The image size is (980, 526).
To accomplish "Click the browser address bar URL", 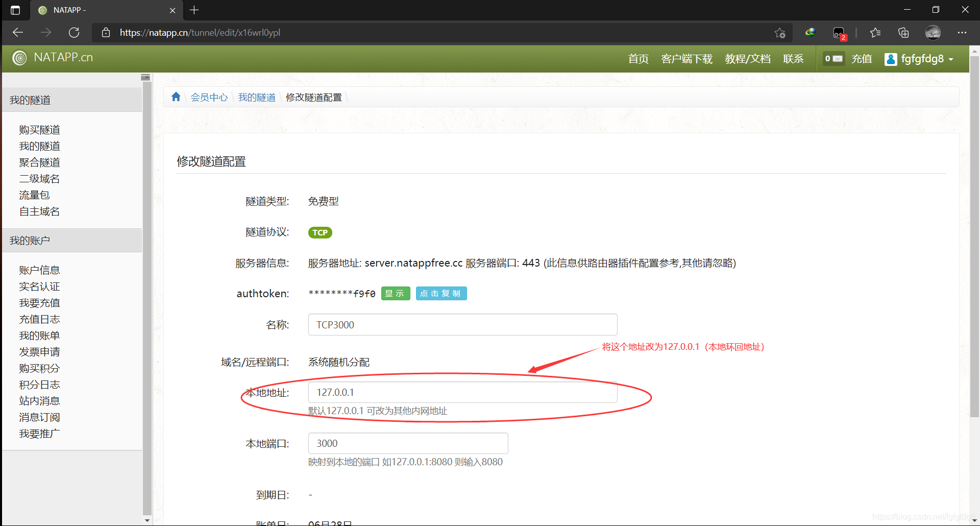I will pos(200,33).
